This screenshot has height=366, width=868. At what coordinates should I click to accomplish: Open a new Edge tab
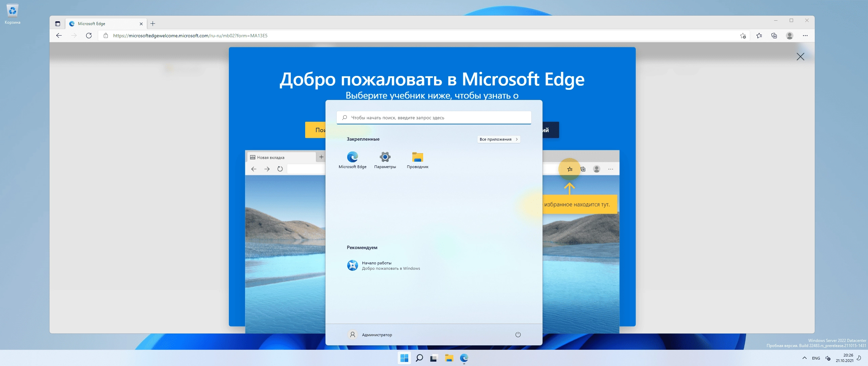153,24
